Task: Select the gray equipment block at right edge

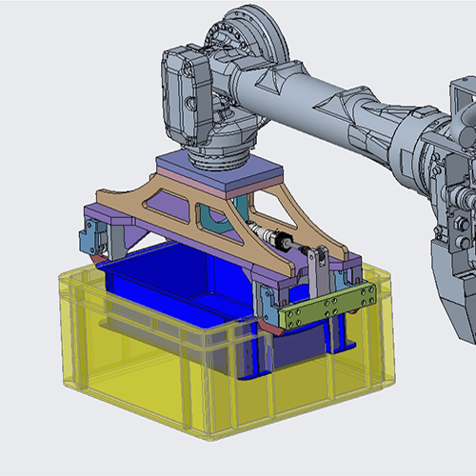Action: click(454, 209)
